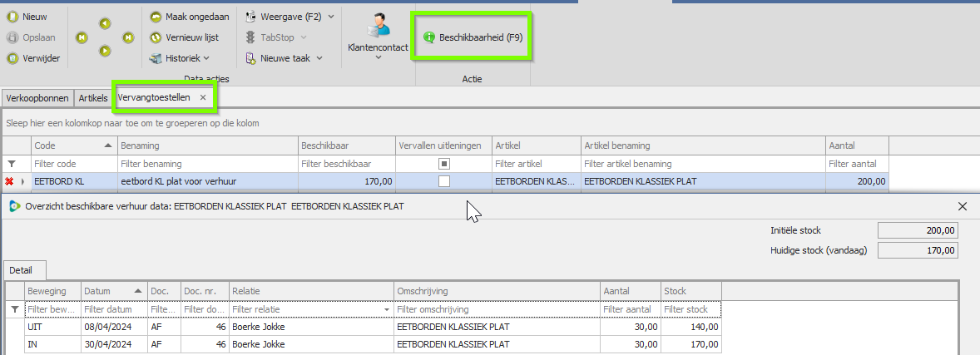Screen dimensions: 980x355
Task: Click filter funnel icon in upper grid
Action: (10, 164)
